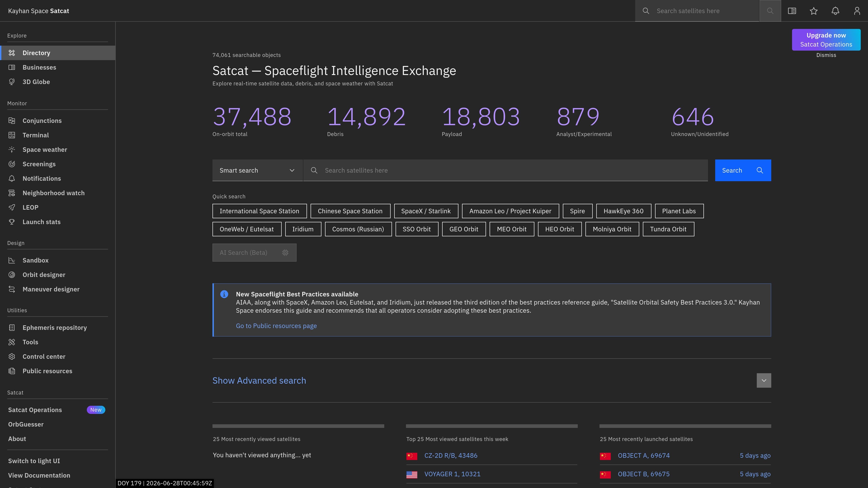Click the Orbit designer icon

pos(12,275)
